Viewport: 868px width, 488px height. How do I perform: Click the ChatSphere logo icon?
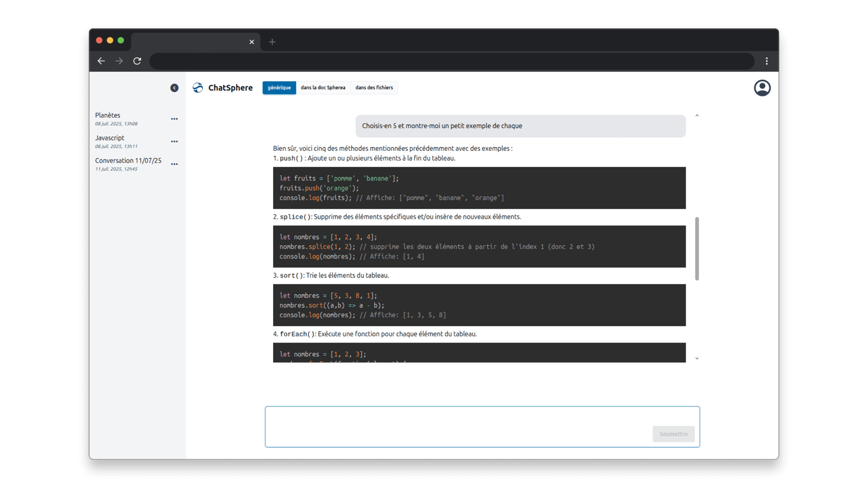[x=198, y=88]
